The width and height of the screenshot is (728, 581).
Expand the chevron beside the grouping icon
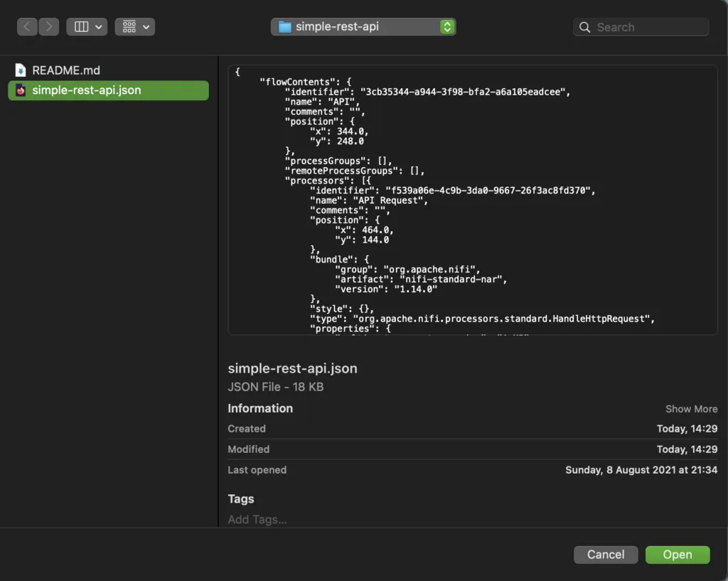[x=146, y=27]
